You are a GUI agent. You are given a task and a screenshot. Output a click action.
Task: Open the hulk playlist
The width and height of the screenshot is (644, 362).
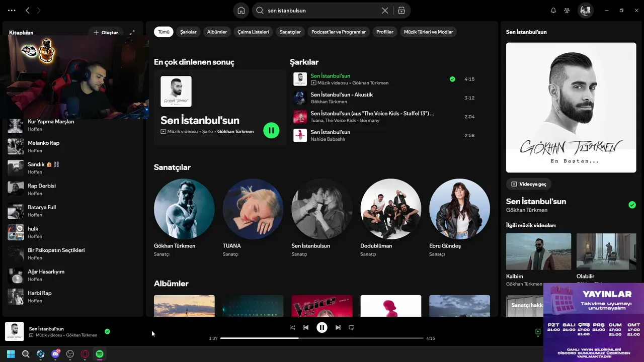point(74,232)
